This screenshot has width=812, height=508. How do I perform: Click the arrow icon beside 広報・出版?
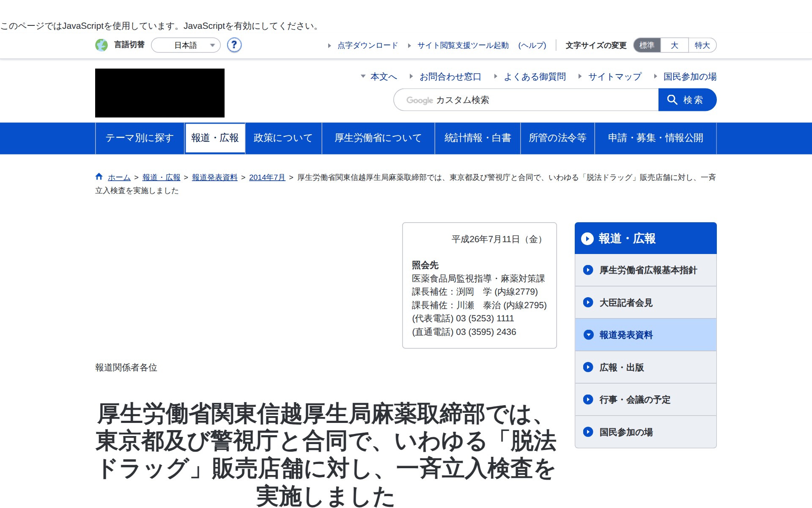(x=588, y=367)
